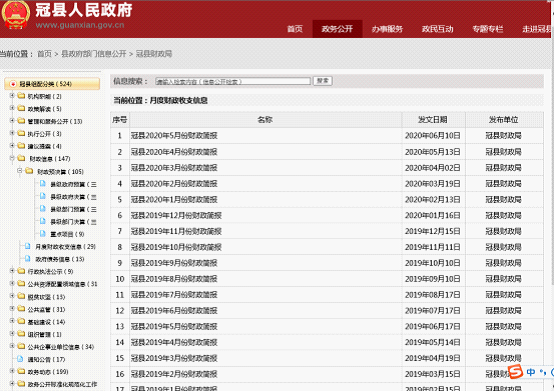Open the 办事服务 navigation item
The height and width of the screenshot is (391, 554).
coord(387,29)
